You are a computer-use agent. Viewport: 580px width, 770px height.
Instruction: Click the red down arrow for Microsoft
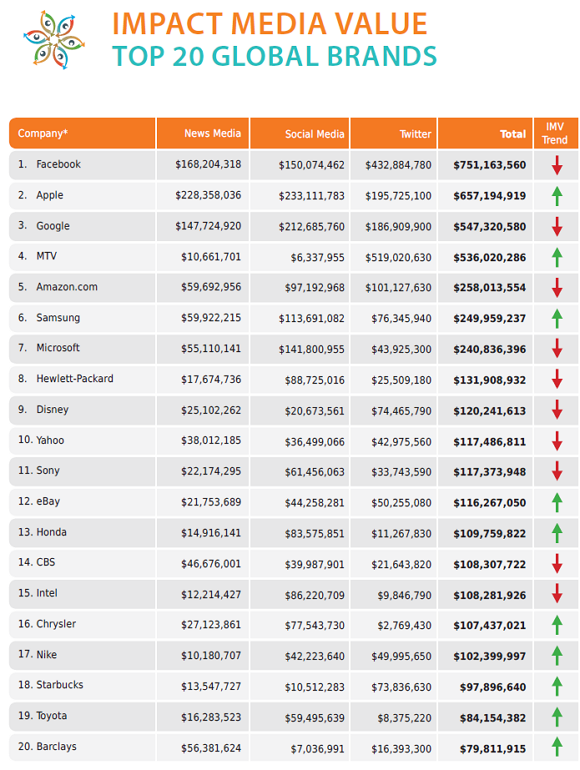pyautogui.click(x=556, y=348)
